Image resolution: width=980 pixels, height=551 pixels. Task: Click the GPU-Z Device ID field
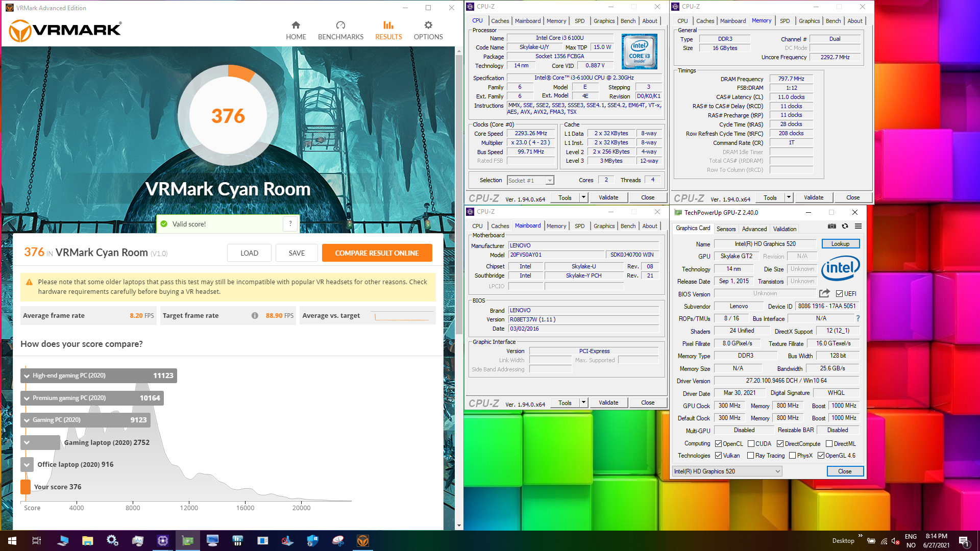[x=827, y=306]
